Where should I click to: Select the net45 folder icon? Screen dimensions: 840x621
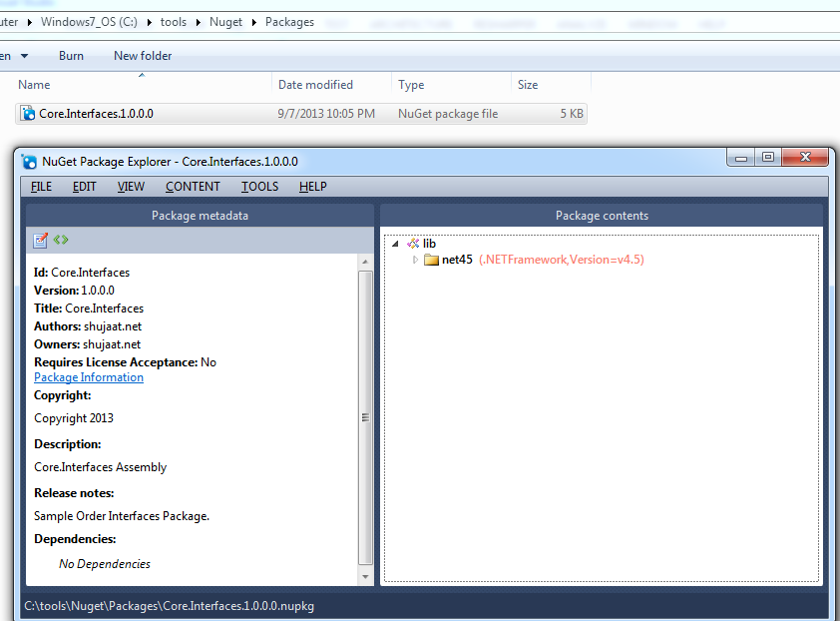432,259
